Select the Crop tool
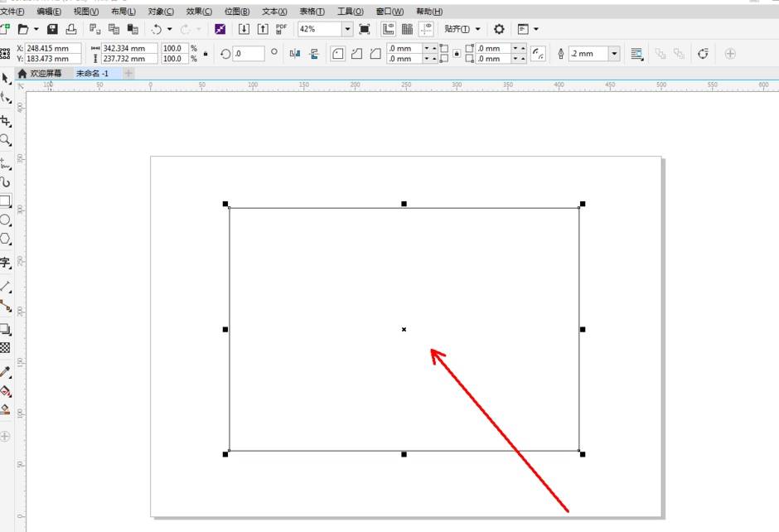Screen dimensions: 779x532 pyautogui.click(x=5, y=121)
